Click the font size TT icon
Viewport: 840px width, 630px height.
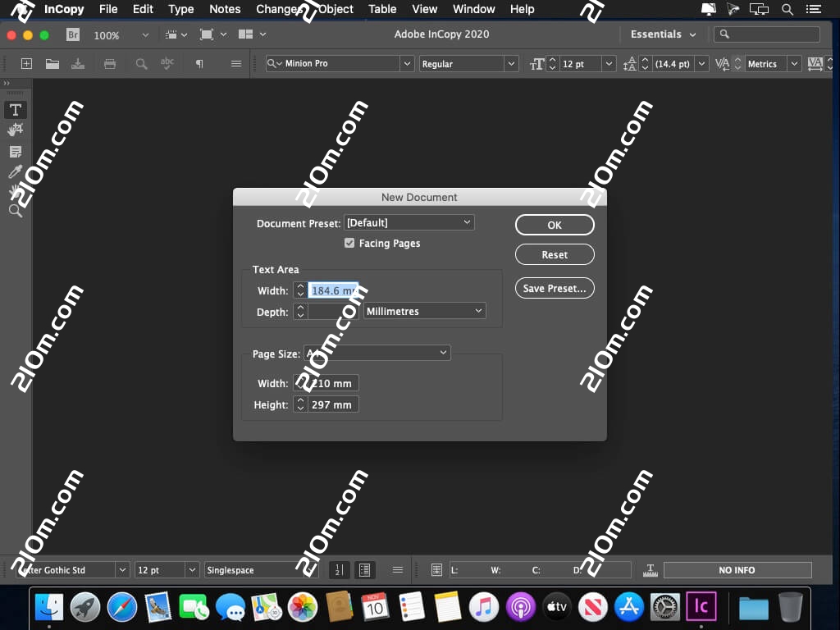pos(536,64)
